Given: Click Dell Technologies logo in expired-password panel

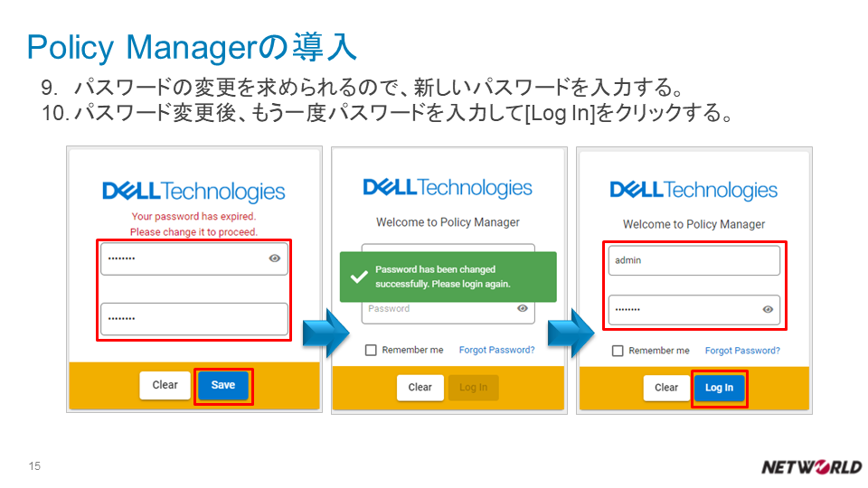Looking at the screenshot, I should (x=193, y=192).
